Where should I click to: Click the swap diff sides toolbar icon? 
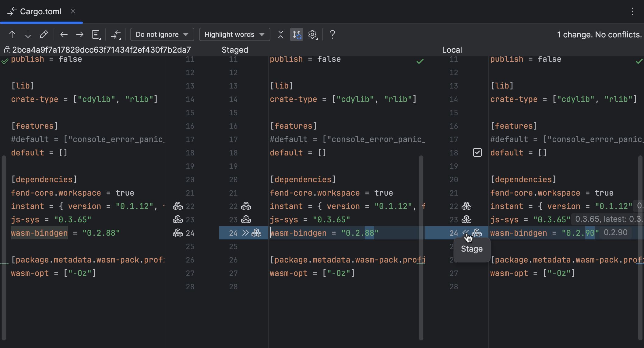pyautogui.click(x=116, y=34)
